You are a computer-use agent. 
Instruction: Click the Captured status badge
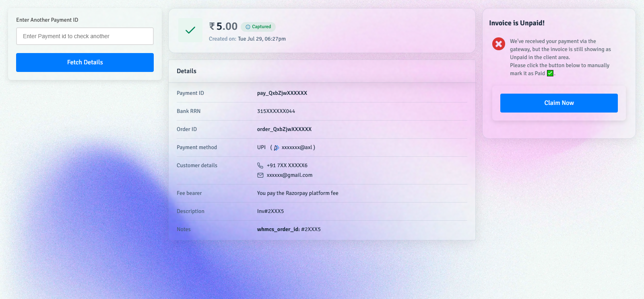pos(258,27)
